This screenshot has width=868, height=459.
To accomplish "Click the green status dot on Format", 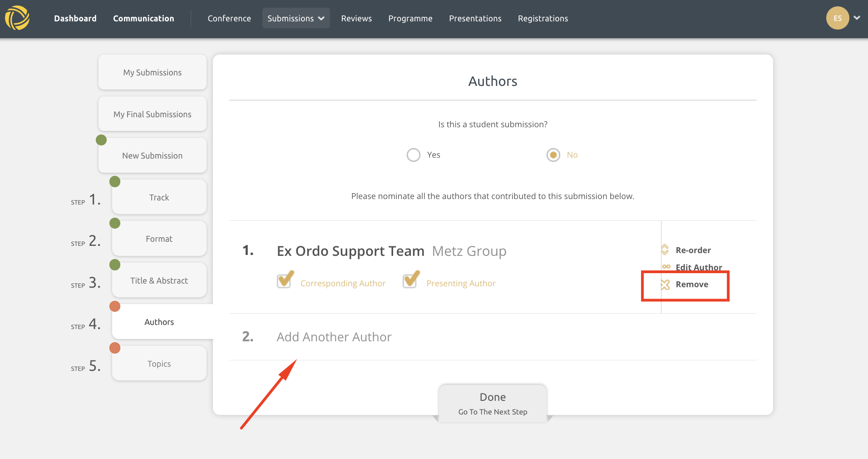I will tap(115, 223).
